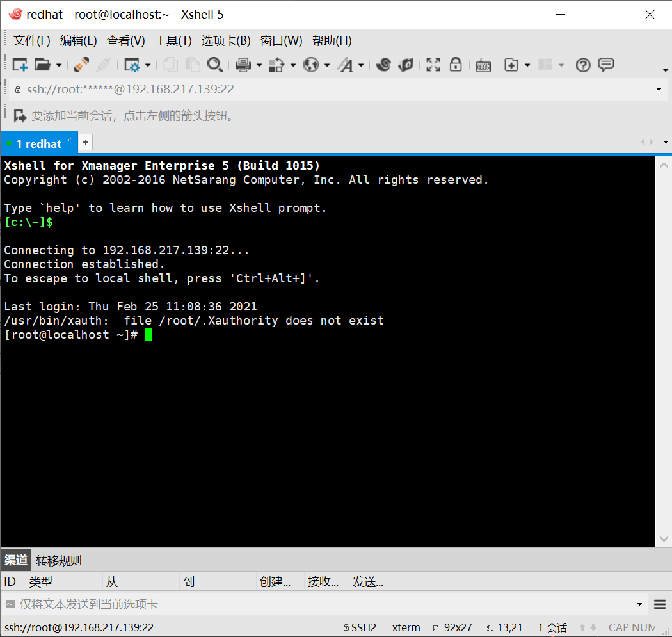Image resolution: width=672 pixels, height=637 pixels.
Task: Click the New session toolbar icon
Action: (20, 65)
